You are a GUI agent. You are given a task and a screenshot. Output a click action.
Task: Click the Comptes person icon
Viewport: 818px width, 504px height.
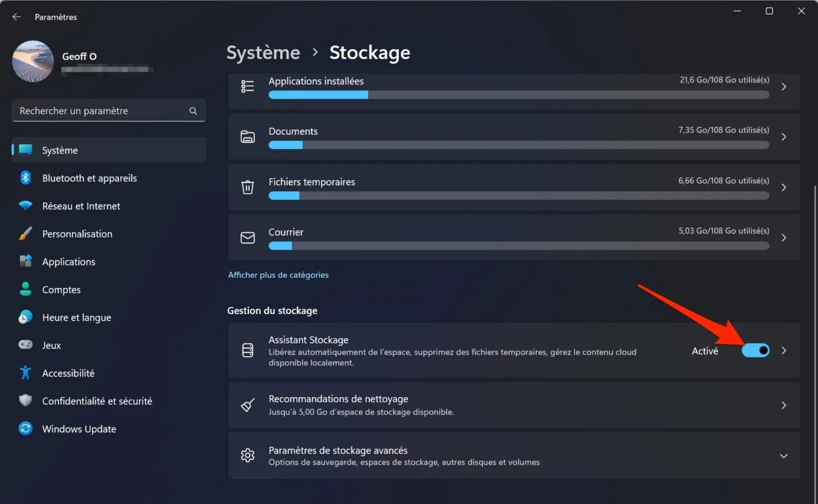25,289
